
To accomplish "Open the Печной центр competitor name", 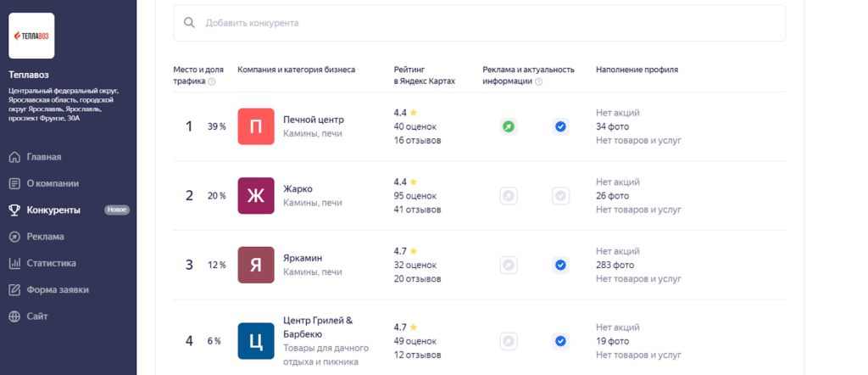I will point(314,120).
